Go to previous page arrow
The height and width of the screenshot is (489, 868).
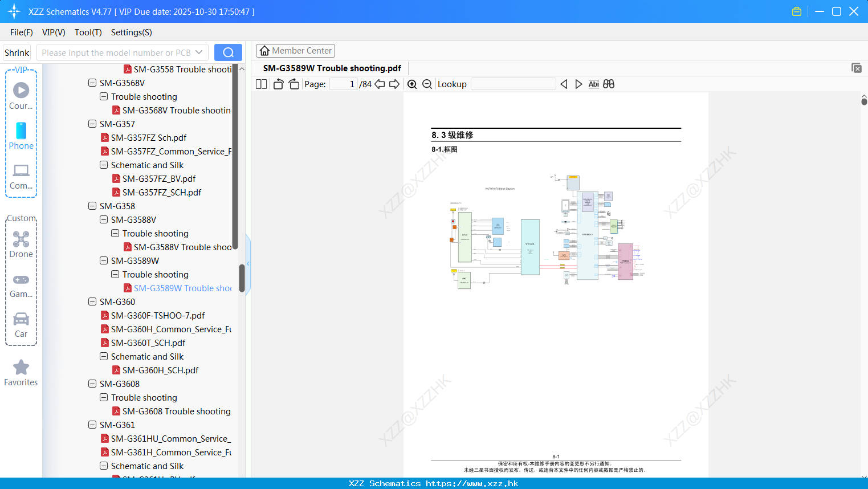pos(380,84)
